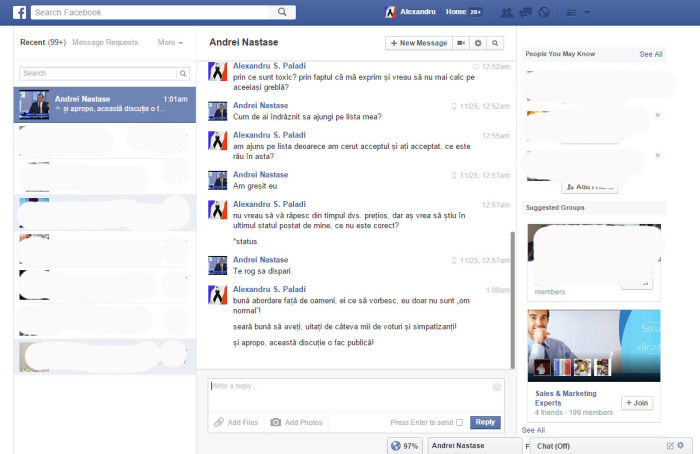This screenshot has height=454, width=700.
Task: Click Andrei Nastase avatar beside "Am greșit eu"
Action: [x=217, y=180]
